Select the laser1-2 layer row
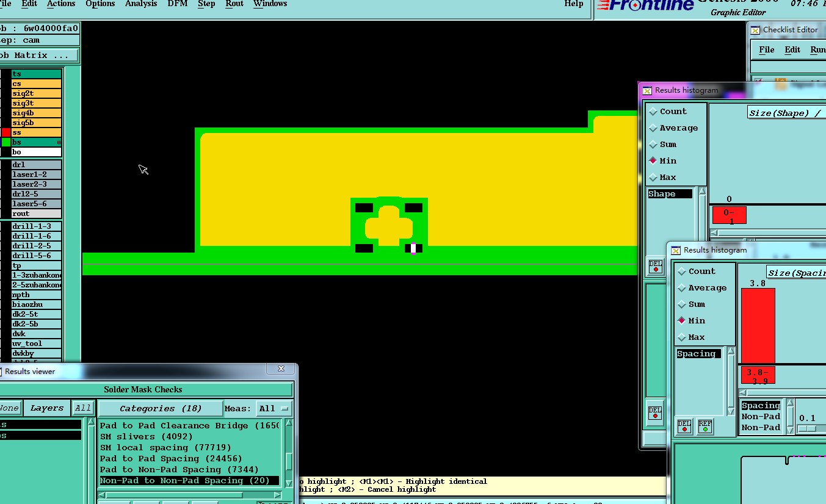Screen dimensions: 826x504 point(37,175)
